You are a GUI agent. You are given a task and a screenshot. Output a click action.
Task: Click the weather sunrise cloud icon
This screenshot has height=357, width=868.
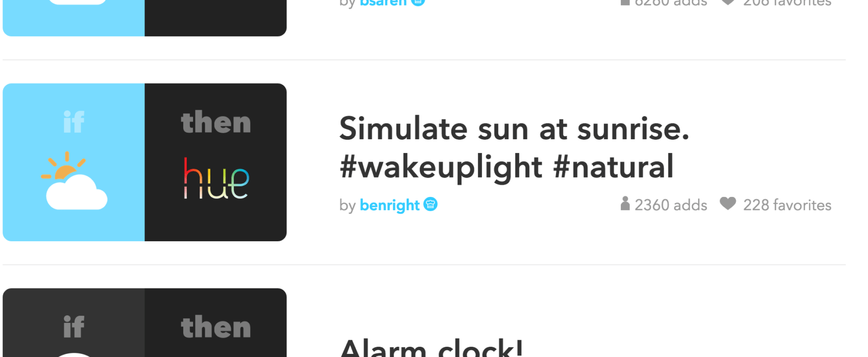[x=75, y=181]
